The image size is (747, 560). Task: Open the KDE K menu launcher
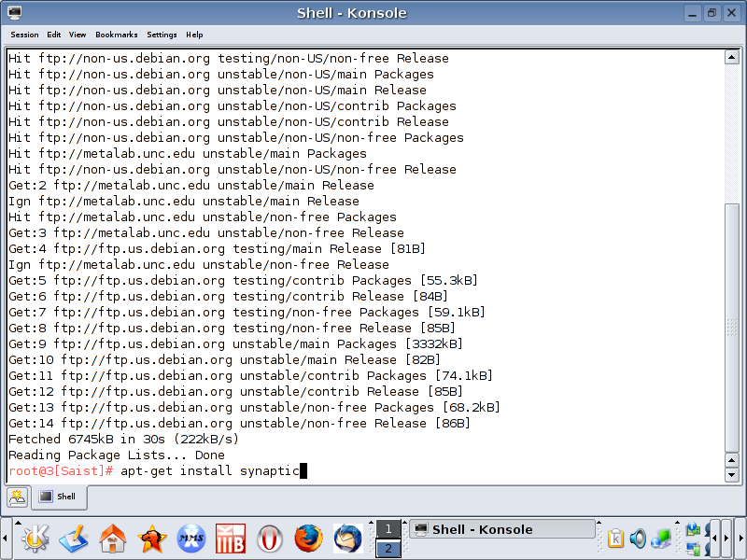35,539
